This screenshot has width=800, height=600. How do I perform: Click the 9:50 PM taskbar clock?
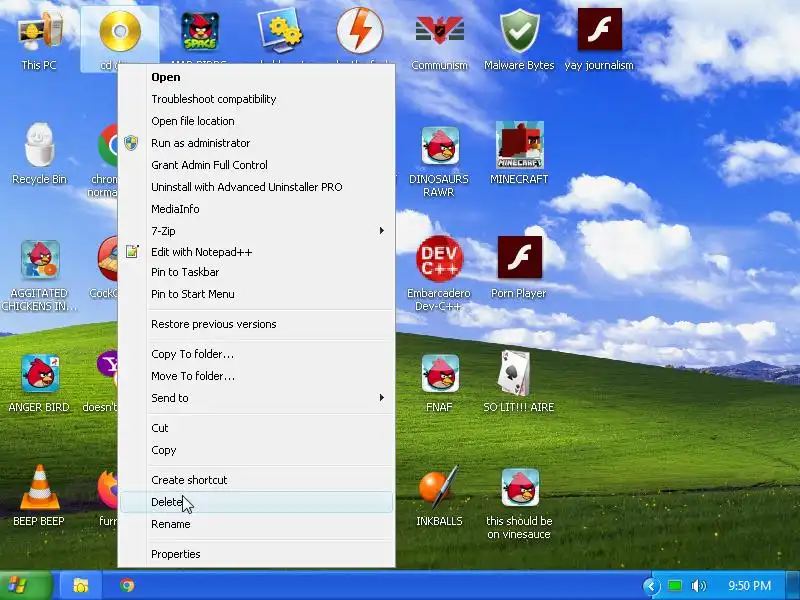pyautogui.click(x=749, y=586)
